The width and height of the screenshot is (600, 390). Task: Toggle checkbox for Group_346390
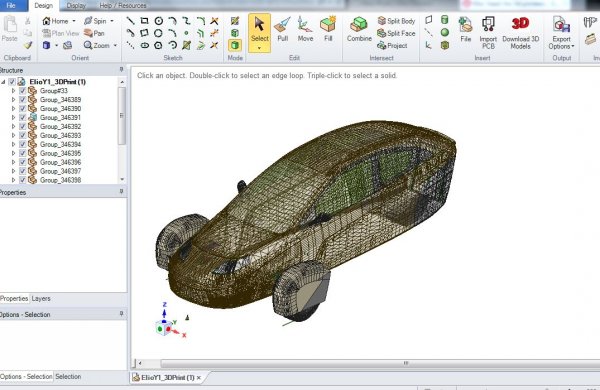point(23,108)
